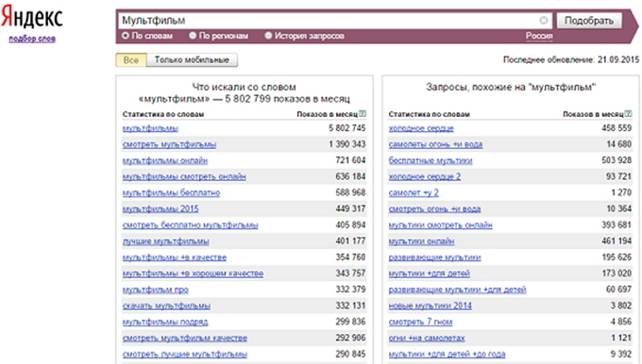Select the 'По регионам' radio option
642x364 pixels.
[193, 36]
